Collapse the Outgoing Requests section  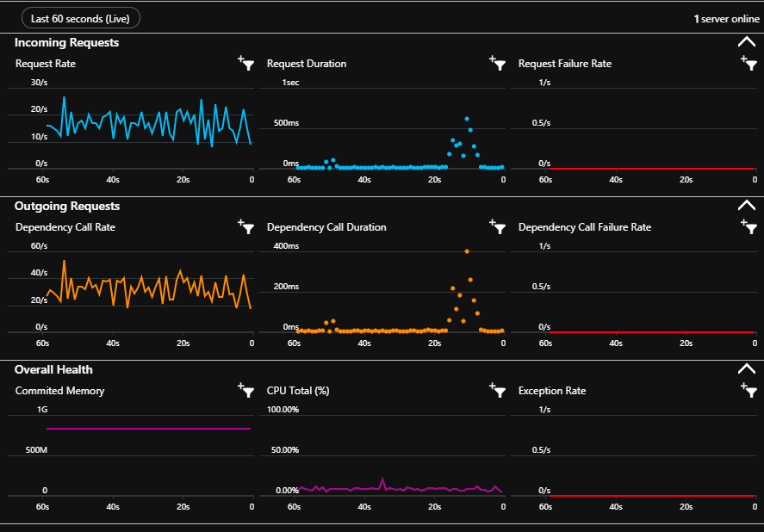point(747,204)
